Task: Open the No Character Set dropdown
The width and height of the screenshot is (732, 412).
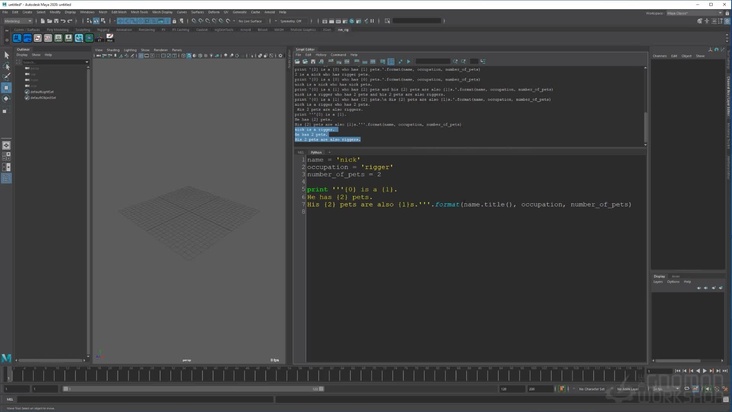Action: click(592, 389)
